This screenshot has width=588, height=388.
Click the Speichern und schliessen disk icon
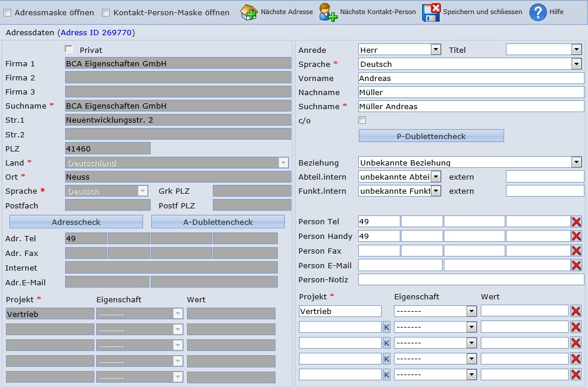[x=431, y=12]
